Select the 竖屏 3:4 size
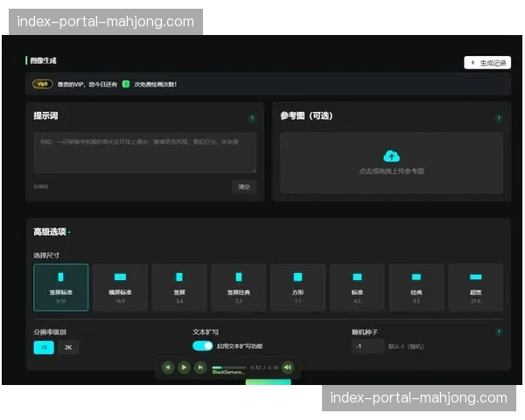525x420 pixels. click(179, 287)
